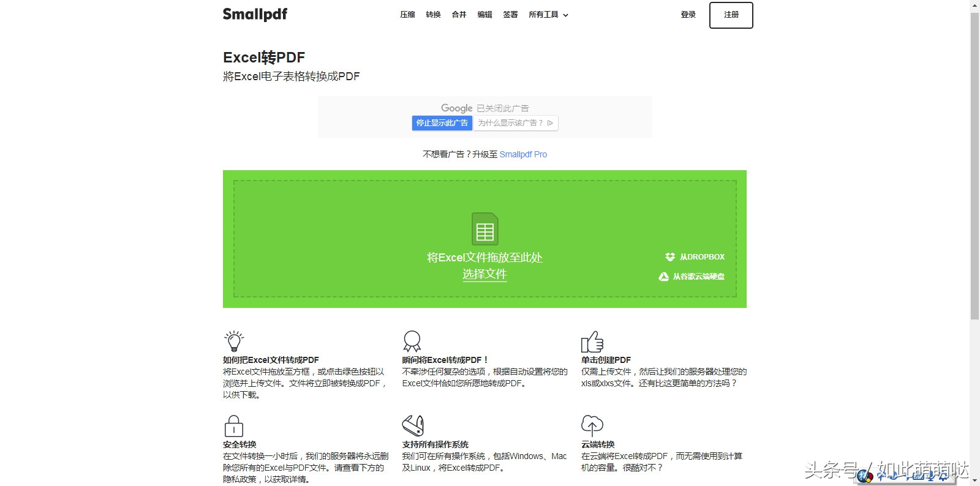
Task: Click the 停止显示此广告 button
Action: click(442, 123)
